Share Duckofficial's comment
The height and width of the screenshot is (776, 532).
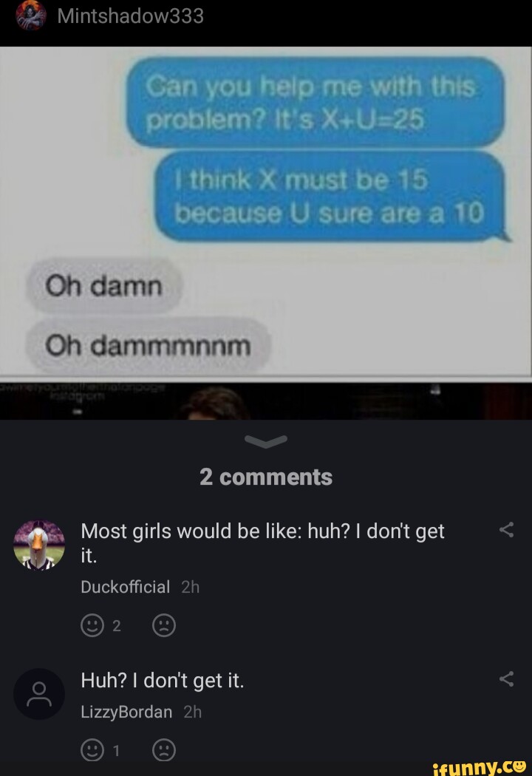[506, 530]
